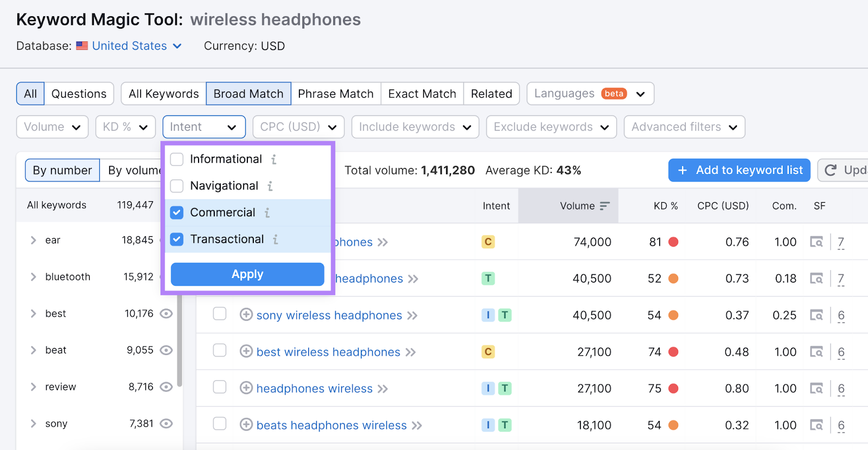Add sony wireless headphones via plus icon
Screen dimensions: 868x450
pyautogui.click(x=246, y=314)
